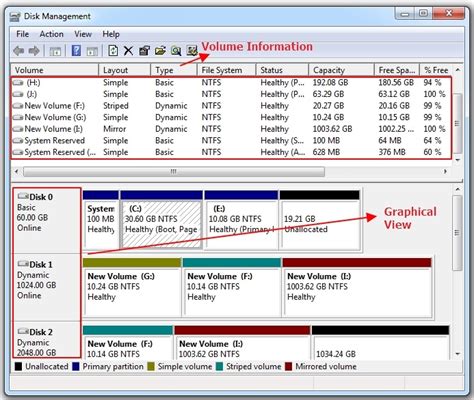
Task: Select the Disk 1 Dynamic 1024.00 GB label
Action: coord(47,287)
